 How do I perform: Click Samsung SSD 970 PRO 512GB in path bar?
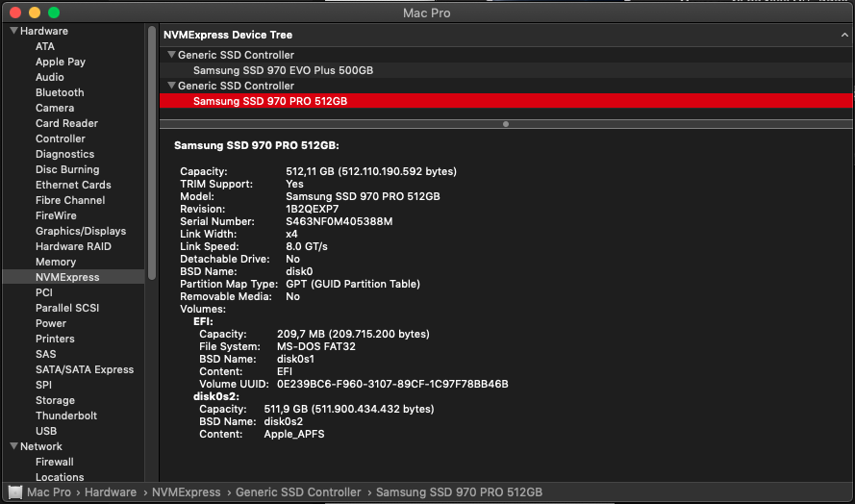[x=459, y=492]
